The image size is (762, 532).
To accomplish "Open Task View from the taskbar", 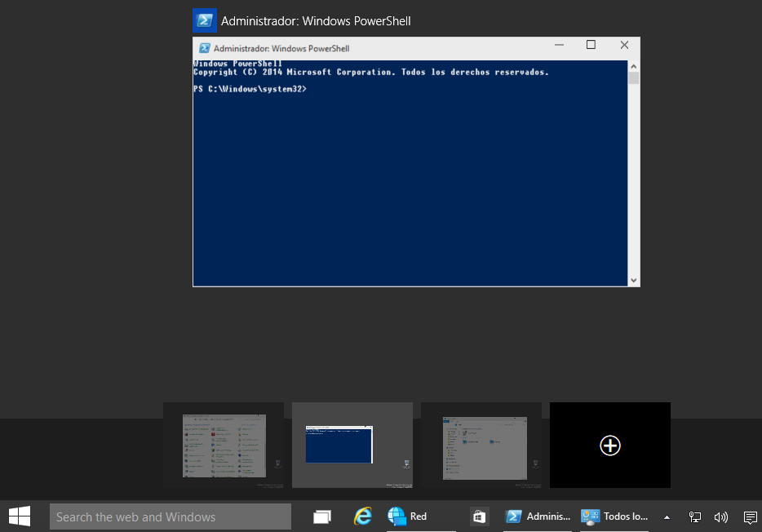I will pos(321,516).
